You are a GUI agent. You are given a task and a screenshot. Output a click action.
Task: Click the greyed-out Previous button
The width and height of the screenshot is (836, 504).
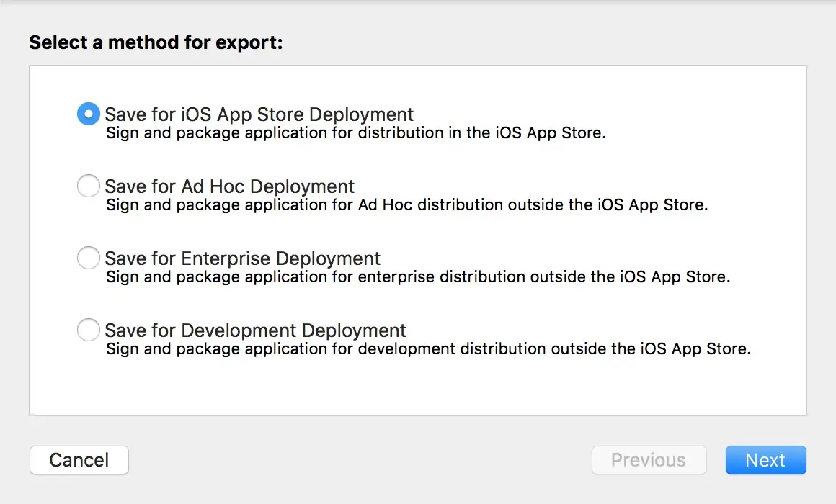point(649,460)
